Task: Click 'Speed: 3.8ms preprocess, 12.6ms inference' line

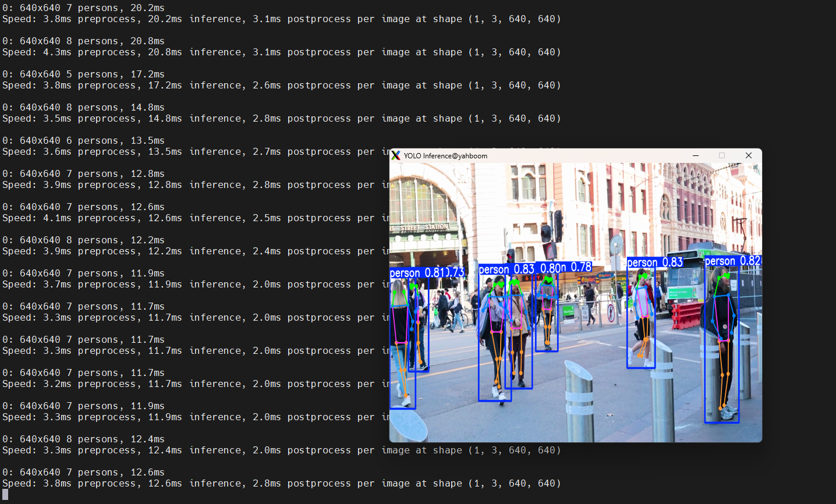Action: pos(282,484)
